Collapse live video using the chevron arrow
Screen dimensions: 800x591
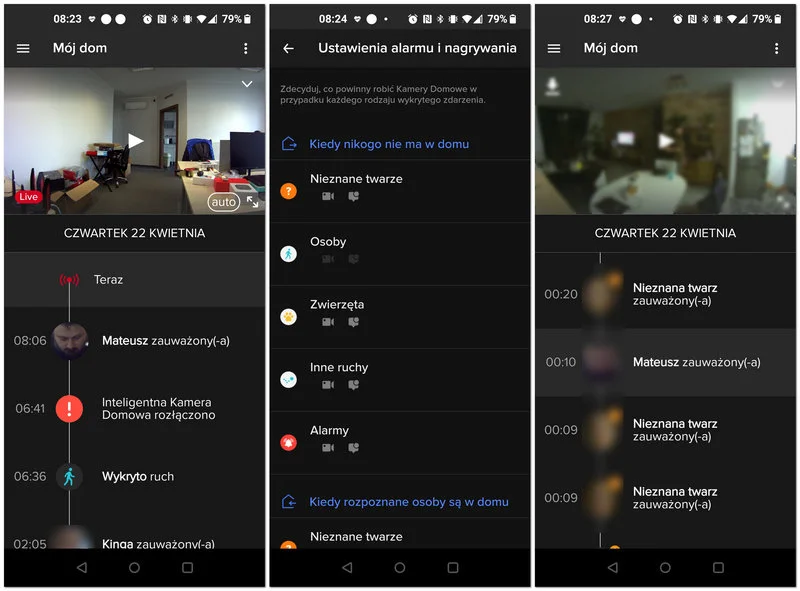click(247, 85)
